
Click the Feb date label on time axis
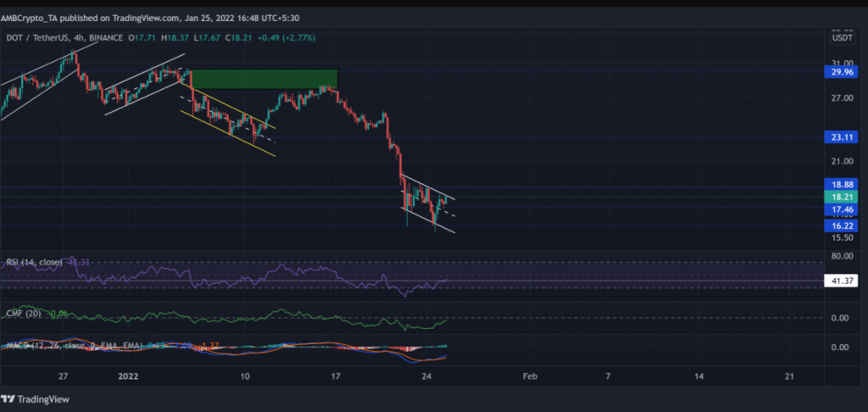(x=531, y=376)
